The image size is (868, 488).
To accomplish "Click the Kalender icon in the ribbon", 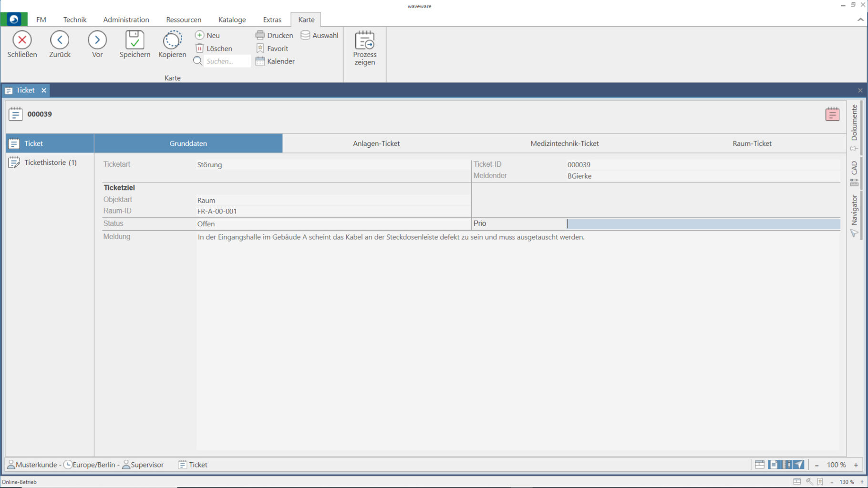I will click(x=260, y=61).
